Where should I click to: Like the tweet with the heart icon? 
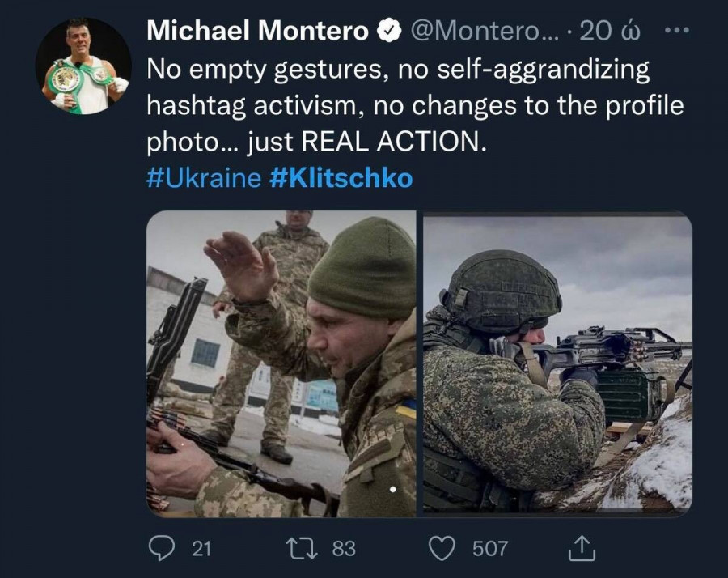(442, 548)
